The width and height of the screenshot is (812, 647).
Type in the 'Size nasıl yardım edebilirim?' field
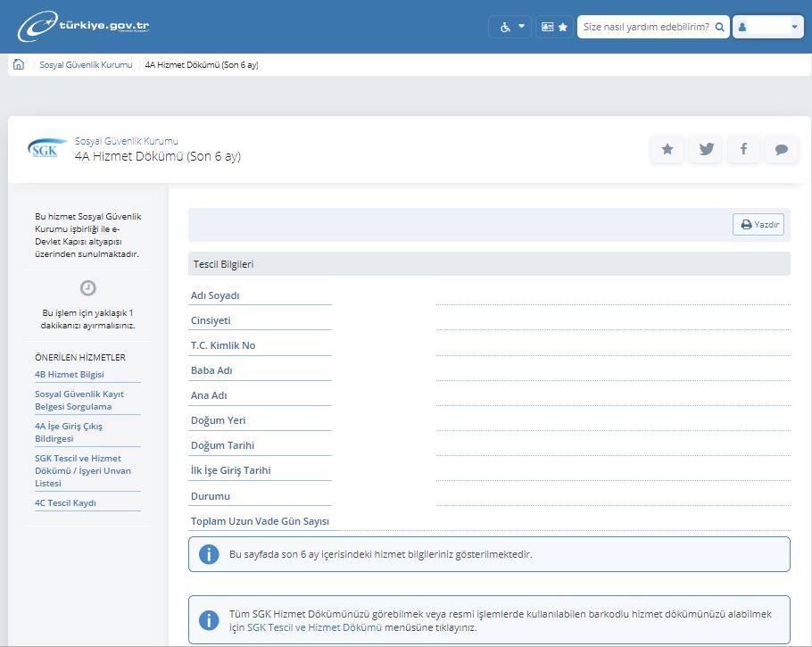(645, 27)
